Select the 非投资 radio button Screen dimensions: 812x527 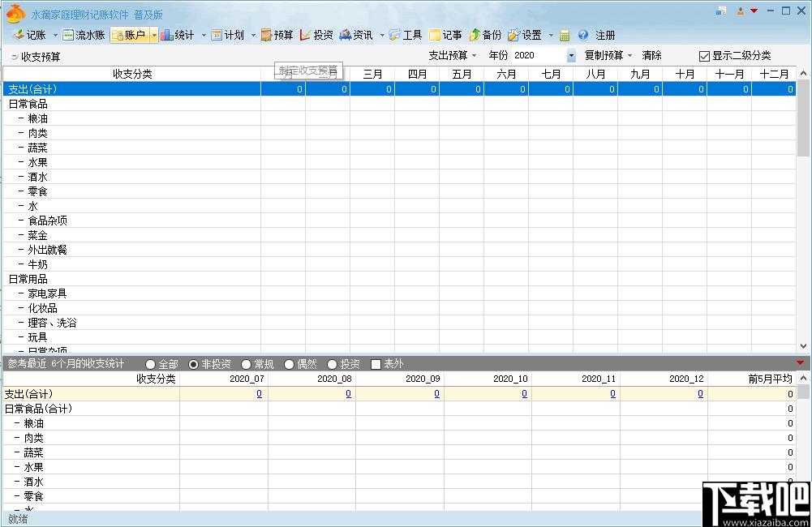tap(193, 365)
